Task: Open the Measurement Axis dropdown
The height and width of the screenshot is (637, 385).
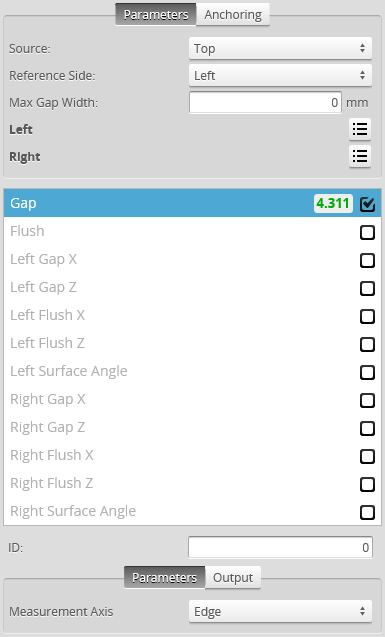Action: tap(280, 611)
